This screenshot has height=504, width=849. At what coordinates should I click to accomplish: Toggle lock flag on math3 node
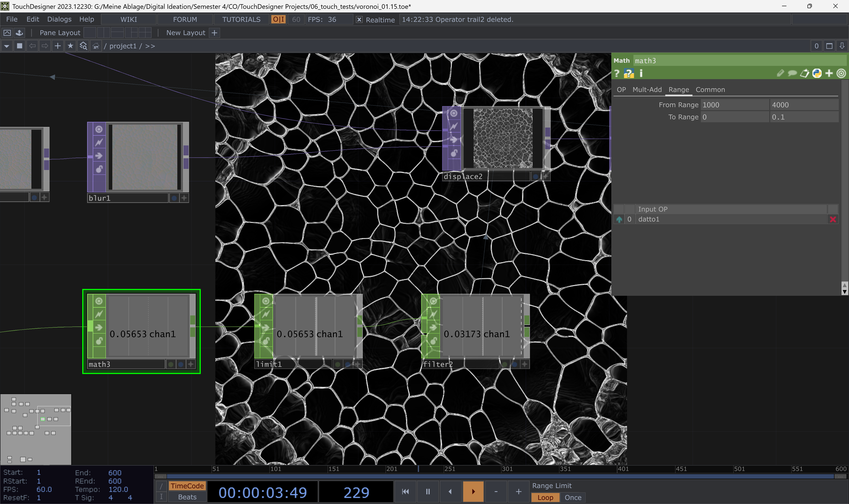99,341
